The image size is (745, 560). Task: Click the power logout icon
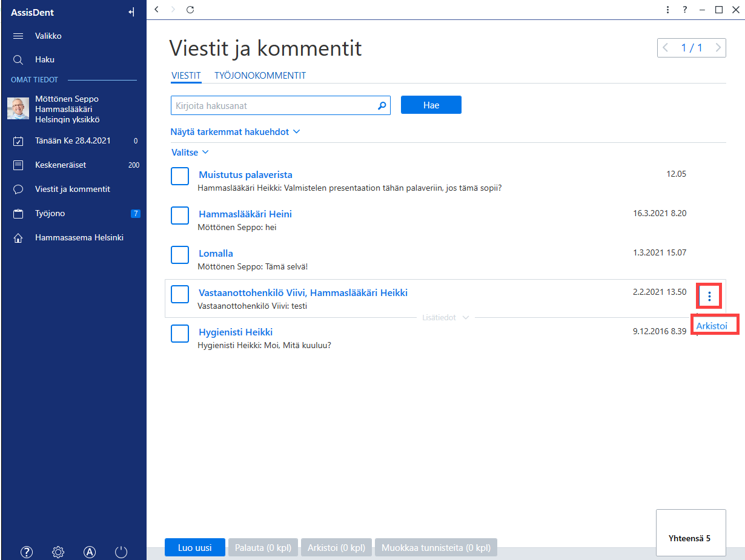[x=121, y=552]
